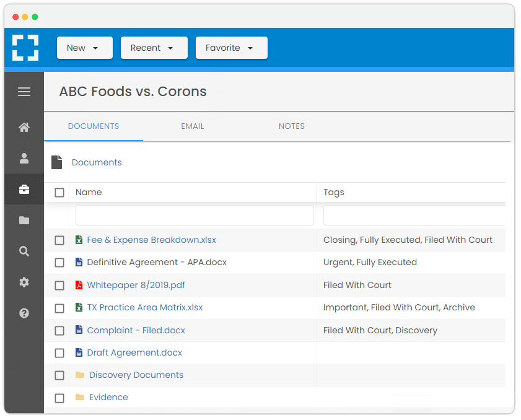Switch to the Email tab

pyautogui.click(x=193, y=126)
